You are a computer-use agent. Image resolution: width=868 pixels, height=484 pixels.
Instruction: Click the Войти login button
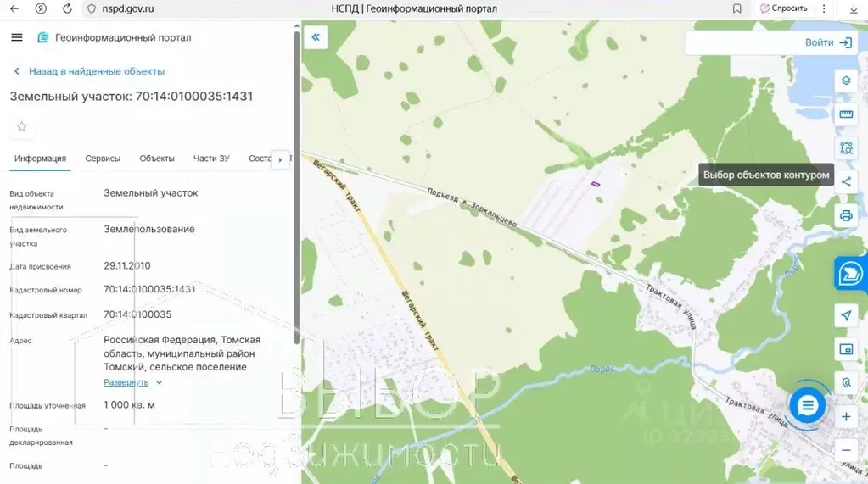tap(827, 42)
